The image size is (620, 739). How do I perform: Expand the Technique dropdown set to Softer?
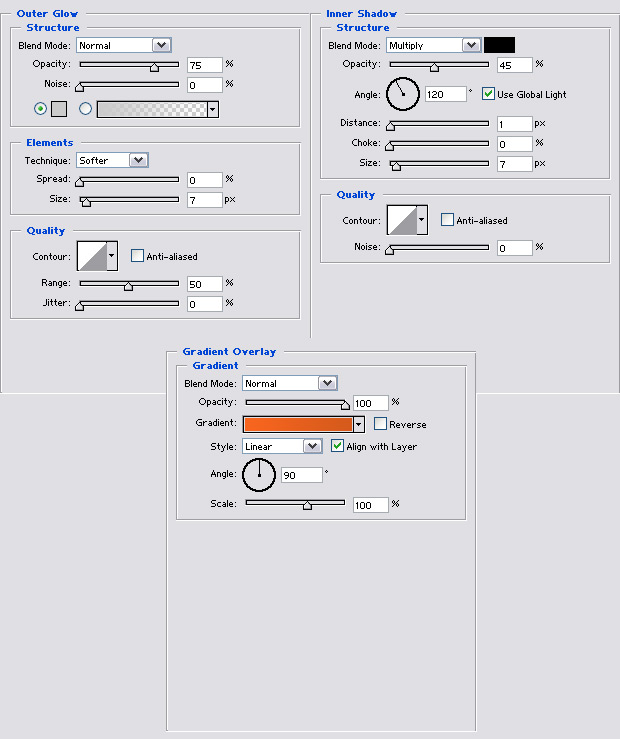(x=138, y=160)
